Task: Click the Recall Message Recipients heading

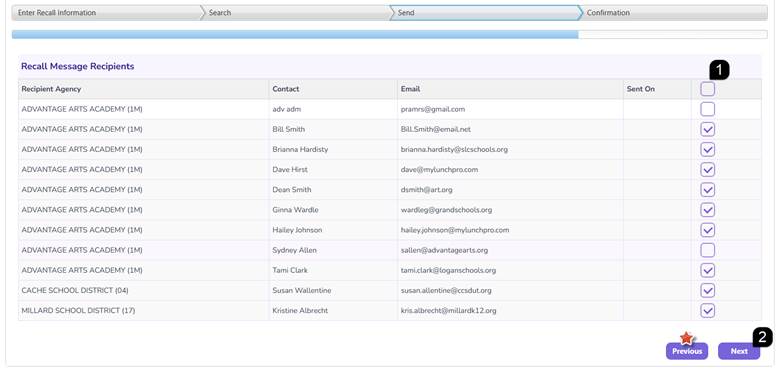Action: pyautogui.click(x=78, y=66)
